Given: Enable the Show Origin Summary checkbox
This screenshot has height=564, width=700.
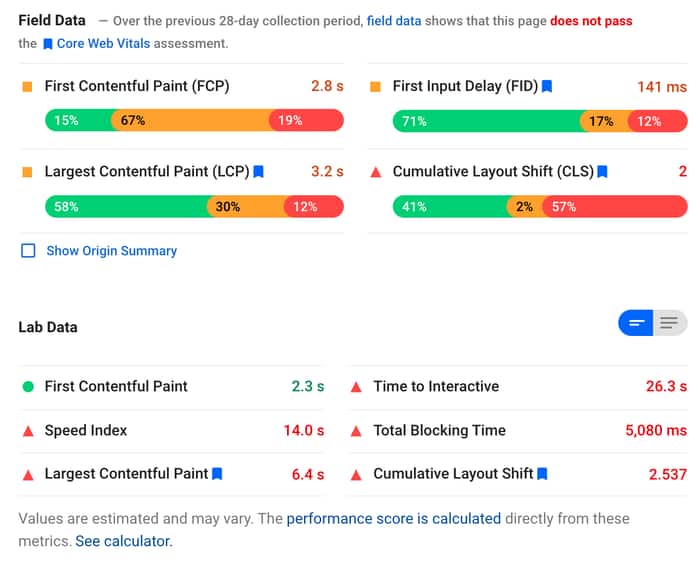Looking at the screenshot, I should click(28, 251).
